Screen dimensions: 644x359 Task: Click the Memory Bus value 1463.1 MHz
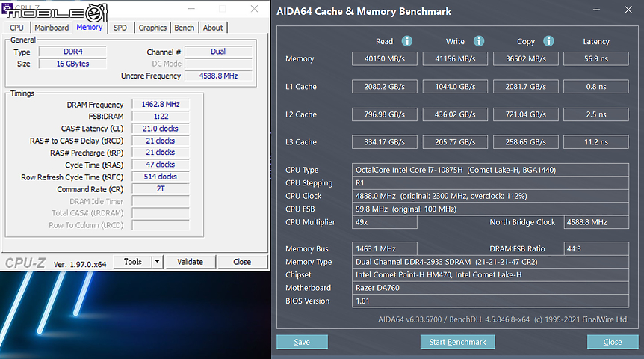point(385,248)
